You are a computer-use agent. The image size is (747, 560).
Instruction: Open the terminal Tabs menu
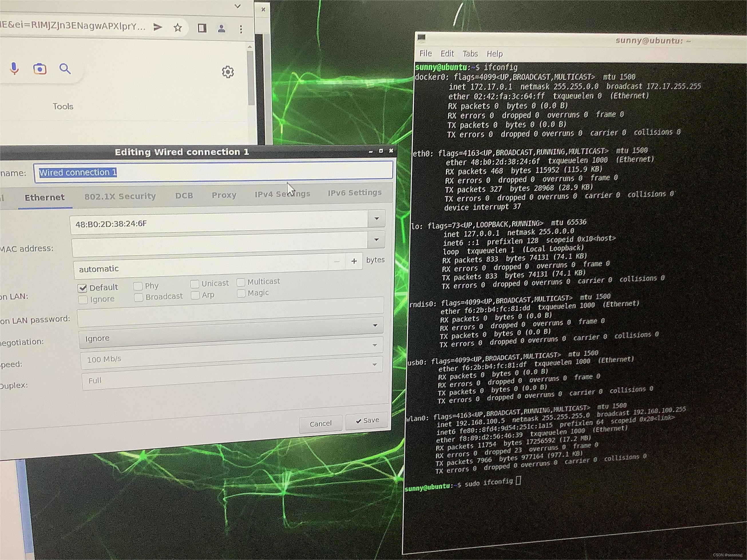point(470,54)
